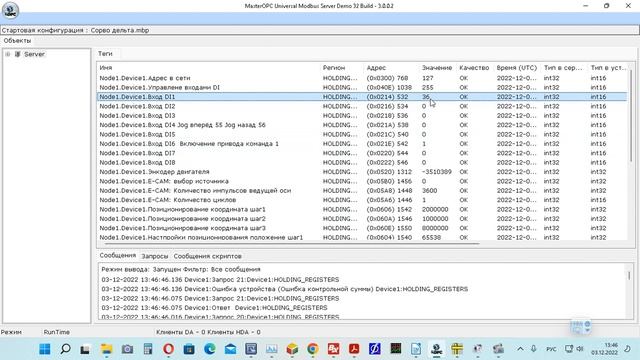
Task: Open the Calculator from the taskbar
Action: (x=148, y=349)
